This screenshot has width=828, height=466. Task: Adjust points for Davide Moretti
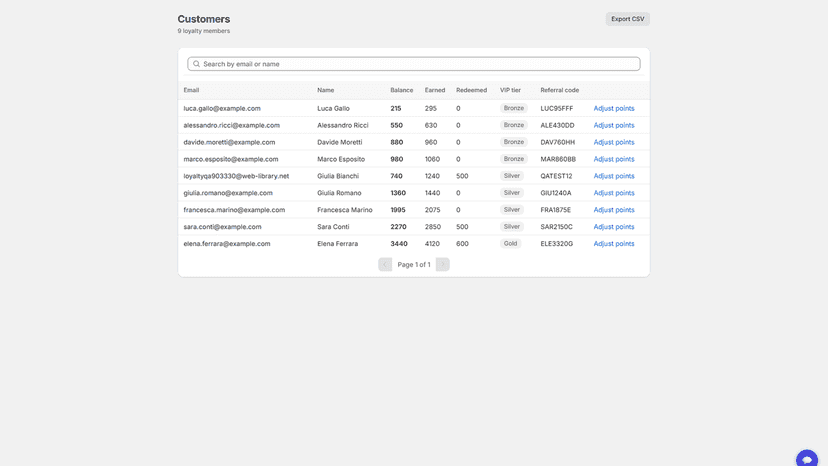(614, 142)
